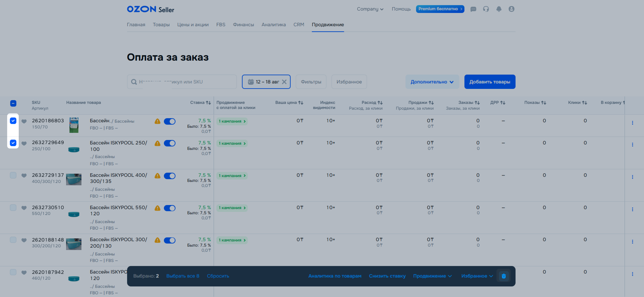Check the row for SKU 2632729137
Image resolution: width=644 pixels, height=297 pixels.
13,175
